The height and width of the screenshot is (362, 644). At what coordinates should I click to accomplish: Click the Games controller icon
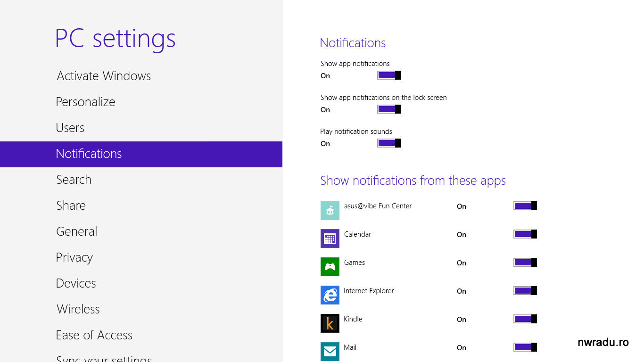pyautogui.click(x=330, y=267)
